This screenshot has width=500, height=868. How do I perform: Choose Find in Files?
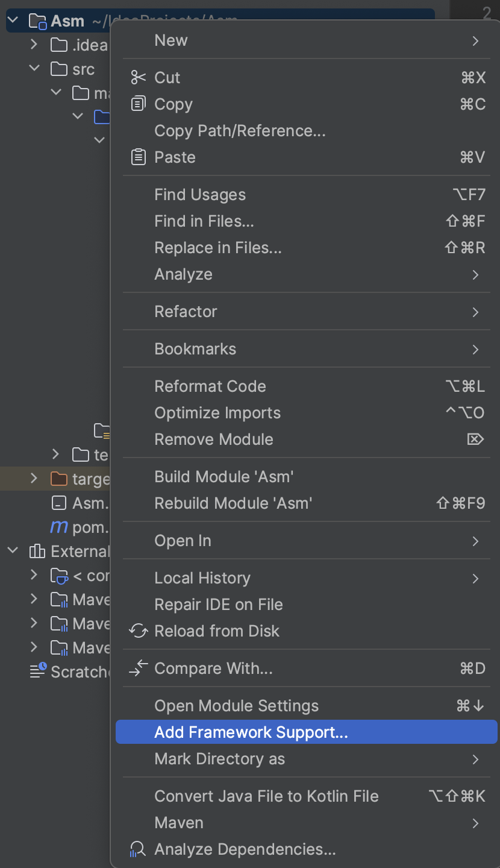204,221
